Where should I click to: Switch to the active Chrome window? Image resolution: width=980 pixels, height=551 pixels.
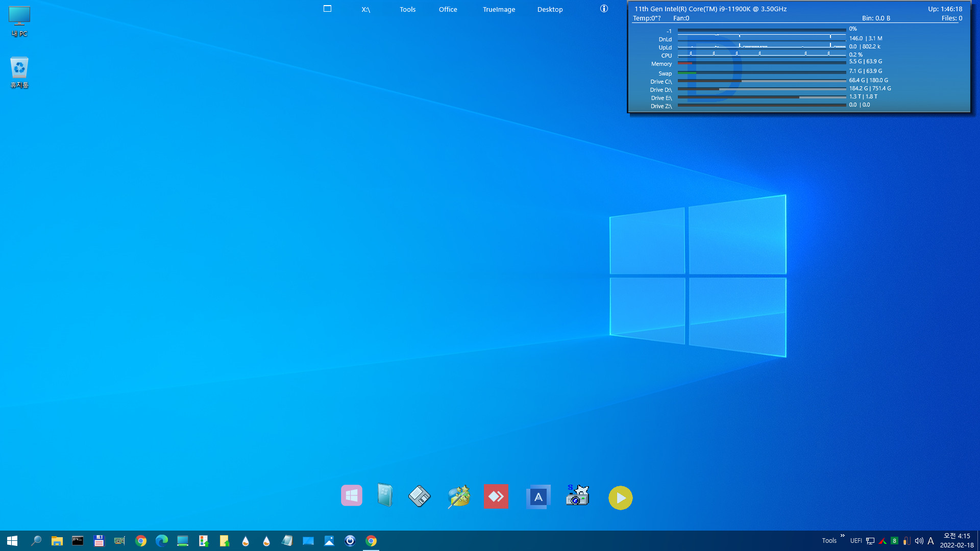[x=371, y=541]
